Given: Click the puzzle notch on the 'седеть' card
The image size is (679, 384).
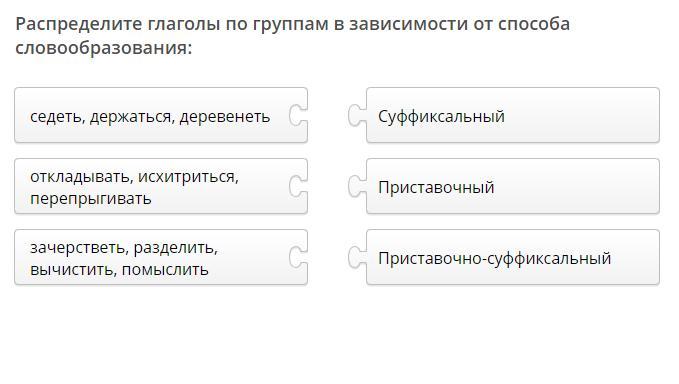Looking at the screenshot, I should coord(298,116).
